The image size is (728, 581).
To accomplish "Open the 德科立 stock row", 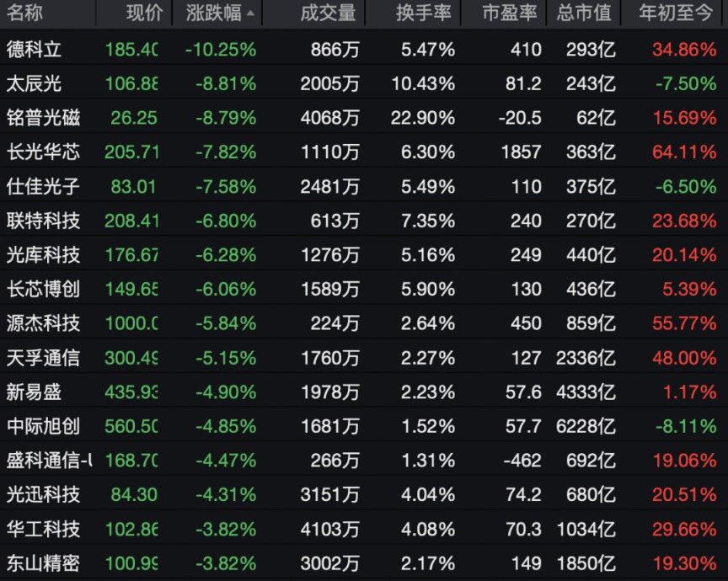I will point(34,49).
